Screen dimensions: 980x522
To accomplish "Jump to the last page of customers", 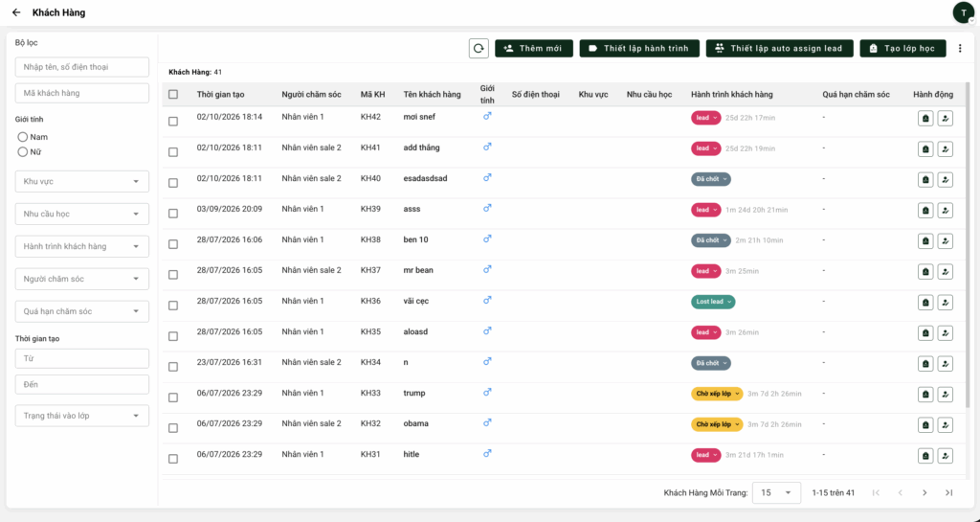I will [x=948, y=492].
